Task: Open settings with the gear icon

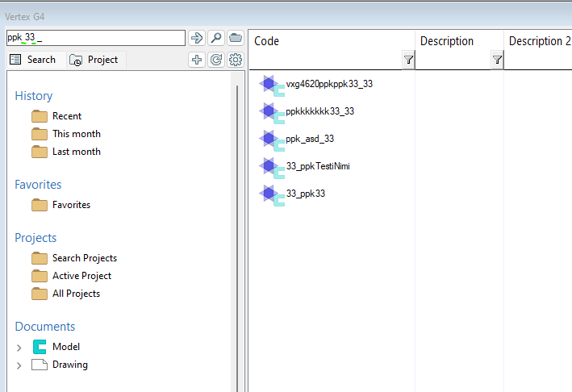Action: tap(236, 60)
